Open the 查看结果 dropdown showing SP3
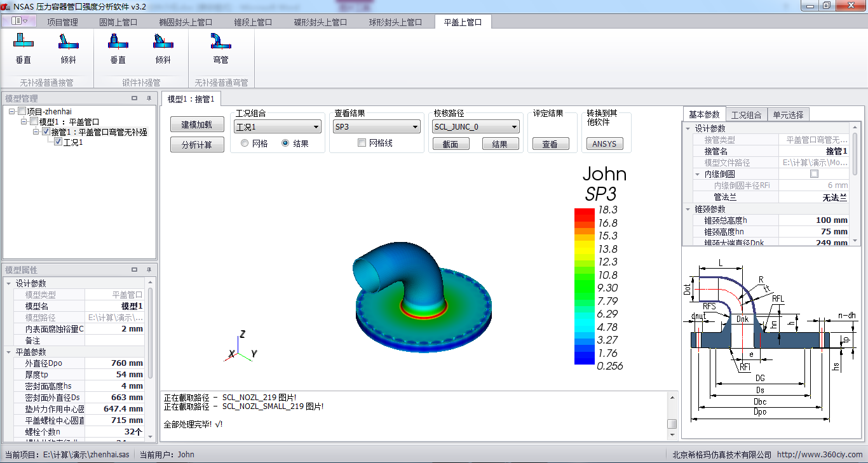 (377, 127)
